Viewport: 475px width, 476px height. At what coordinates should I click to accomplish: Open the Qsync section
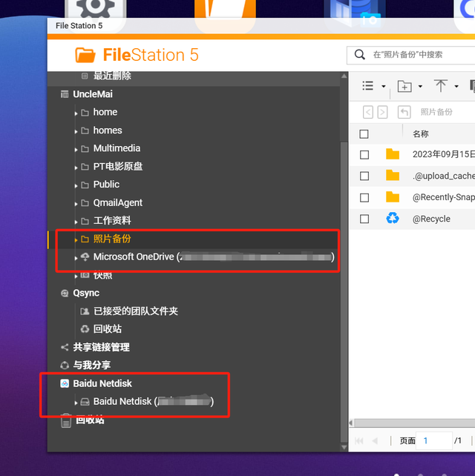tap(86, 293)
